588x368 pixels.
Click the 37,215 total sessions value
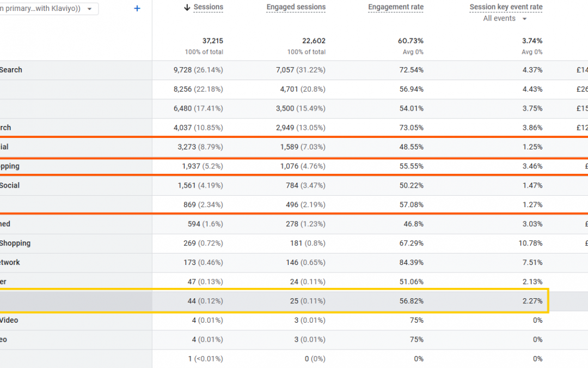[x=212, y=41]
